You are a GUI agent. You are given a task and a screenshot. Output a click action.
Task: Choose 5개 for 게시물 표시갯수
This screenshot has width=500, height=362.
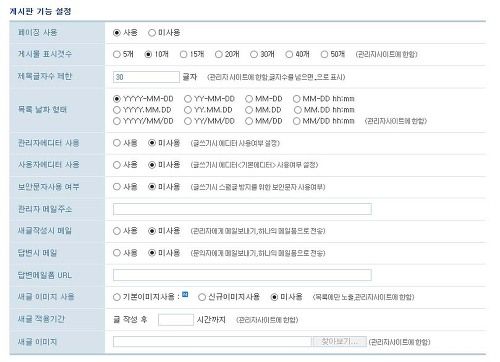[117, 54]
